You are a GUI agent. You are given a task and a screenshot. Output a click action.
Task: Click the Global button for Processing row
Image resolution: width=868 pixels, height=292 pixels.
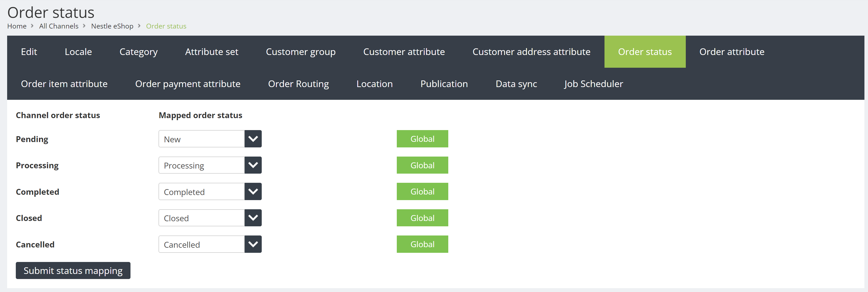(422, 165)
